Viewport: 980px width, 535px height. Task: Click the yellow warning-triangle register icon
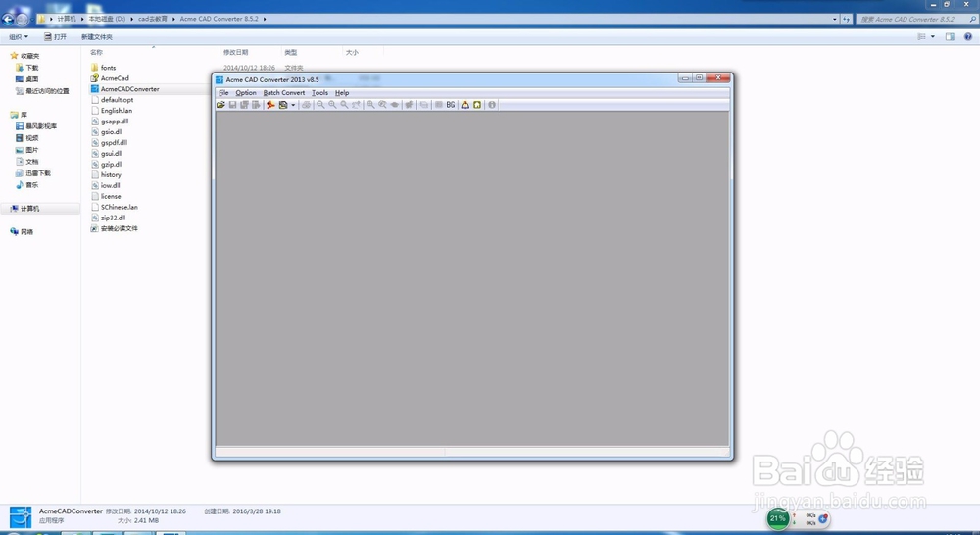pos(465,105)
